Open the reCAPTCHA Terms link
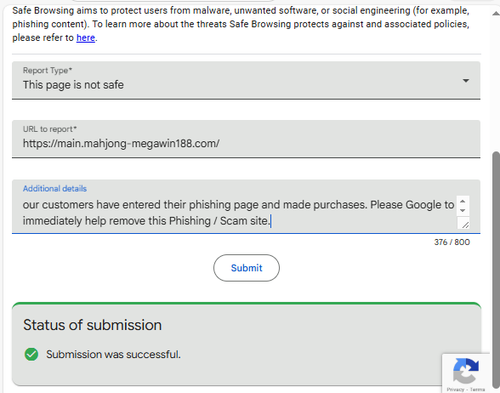500x393 pixels. (x=478, y=389)
